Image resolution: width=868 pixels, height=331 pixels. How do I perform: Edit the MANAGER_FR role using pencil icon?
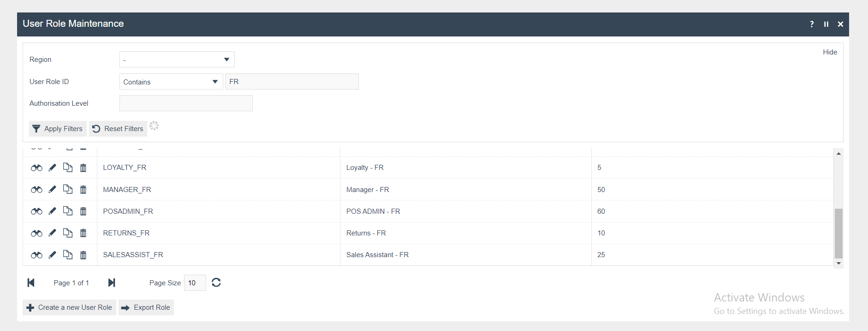click(52, 190)
